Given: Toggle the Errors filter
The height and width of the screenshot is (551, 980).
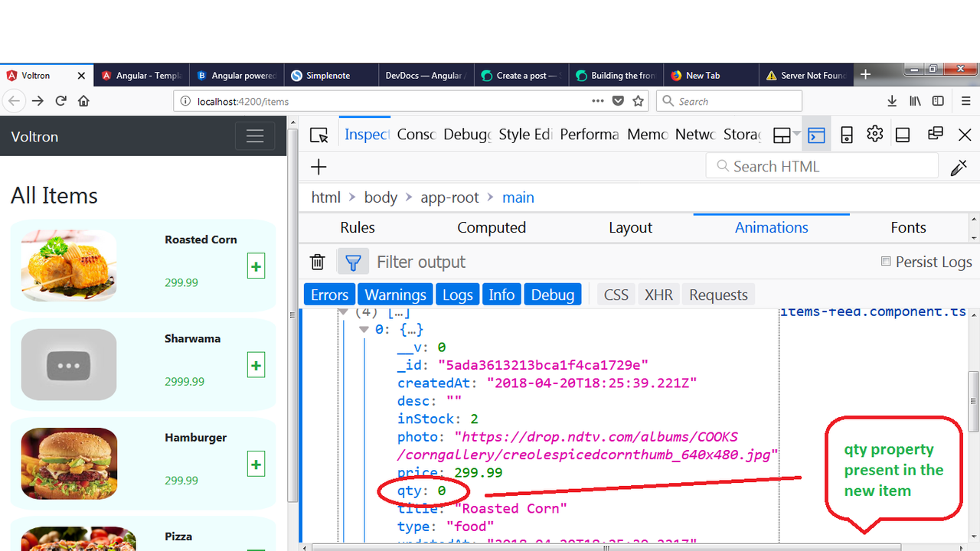Looking at the screenshot, I should tap(330, 295).
